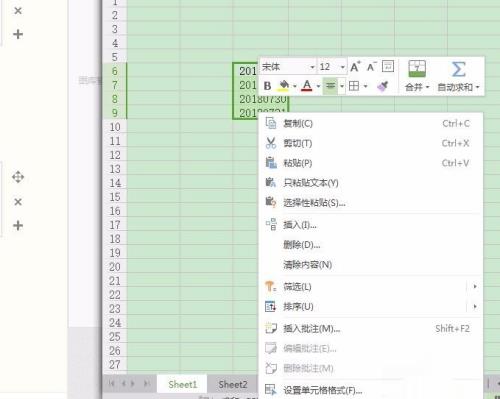This screenshot has height=399, width=500.
Task: Toggle bold formatting in the mini toolbar
Action: pos(267,86)
